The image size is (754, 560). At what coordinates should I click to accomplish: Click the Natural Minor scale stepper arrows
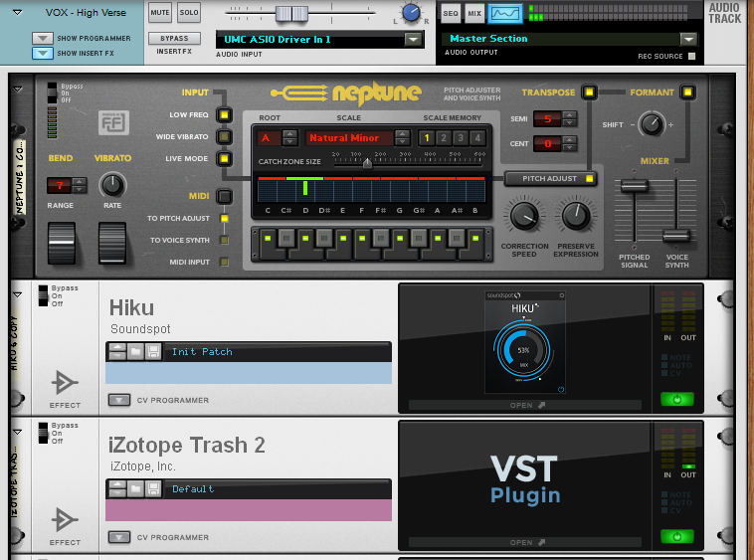pos(402,138)
